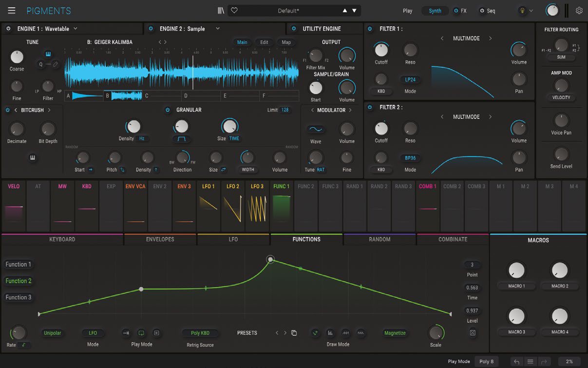Click the tune quantize keyboard icon
The image size is (588, 368).
tap(48, 53)
